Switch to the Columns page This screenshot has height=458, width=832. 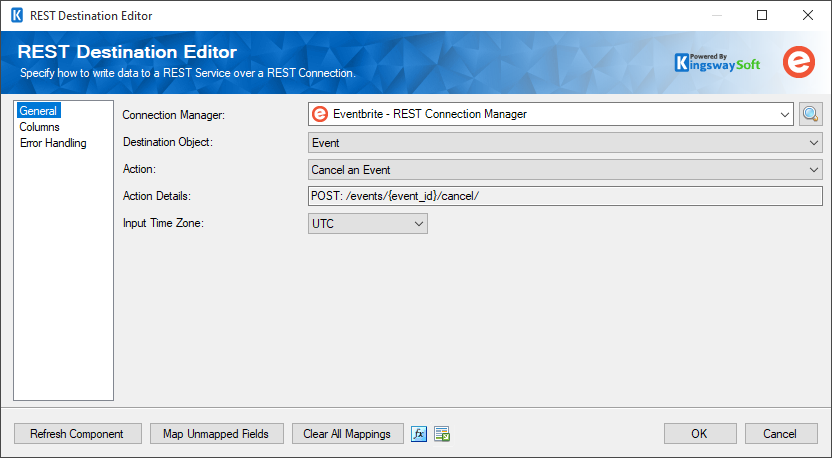coord(39,127)
